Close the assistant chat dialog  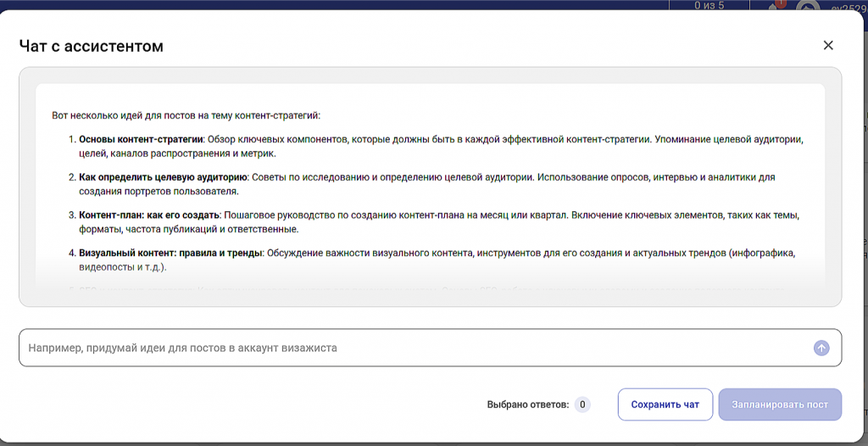click(828, 46)
